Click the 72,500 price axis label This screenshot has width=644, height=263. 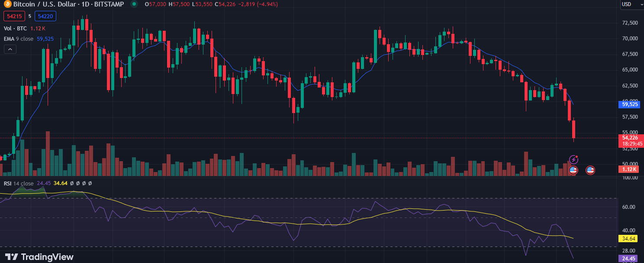[x=630, y=23]
